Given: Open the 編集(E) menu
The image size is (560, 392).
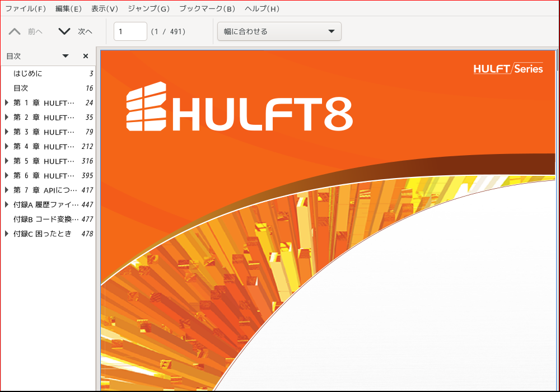Looking at the screenshot, I should [68, 8].
